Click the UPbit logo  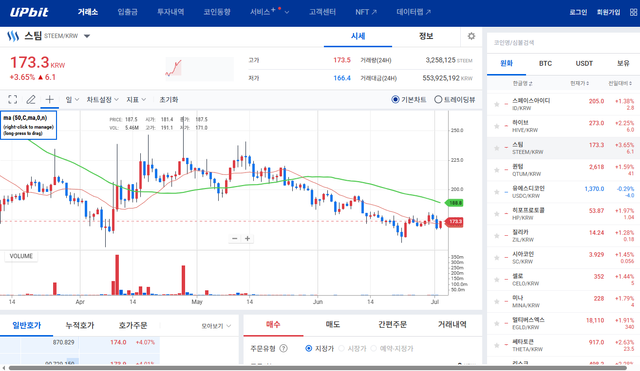click(x=29, y=12)
